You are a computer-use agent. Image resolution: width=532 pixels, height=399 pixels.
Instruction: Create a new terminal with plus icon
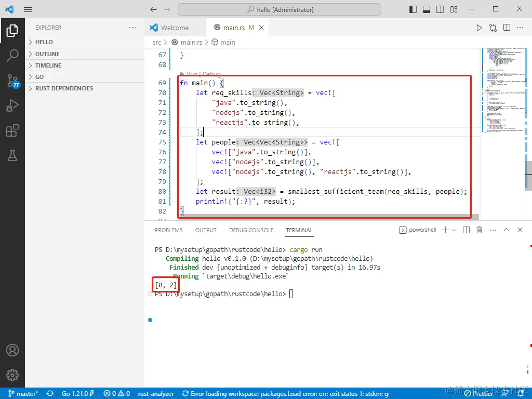(445, 230)
